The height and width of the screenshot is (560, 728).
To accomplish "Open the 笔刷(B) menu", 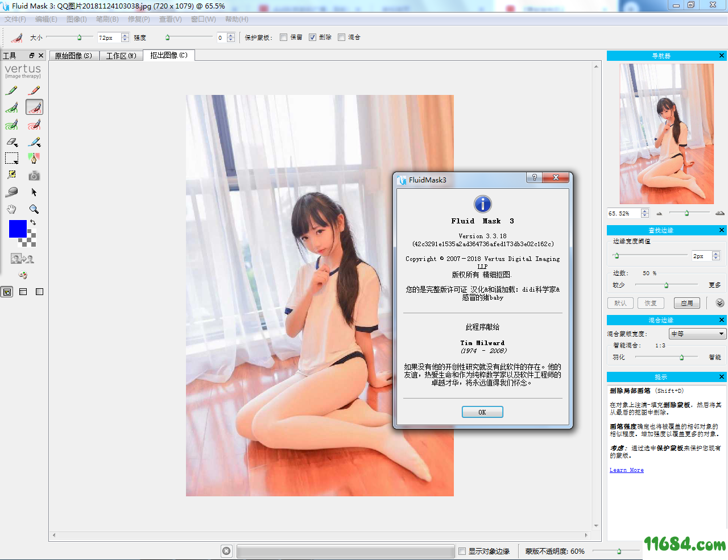I will click(107, 19).
